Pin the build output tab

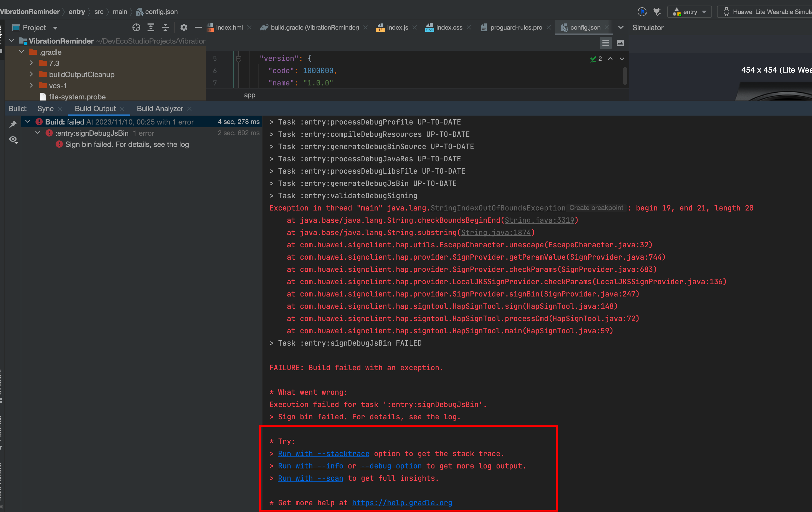(x=13, y=124)
